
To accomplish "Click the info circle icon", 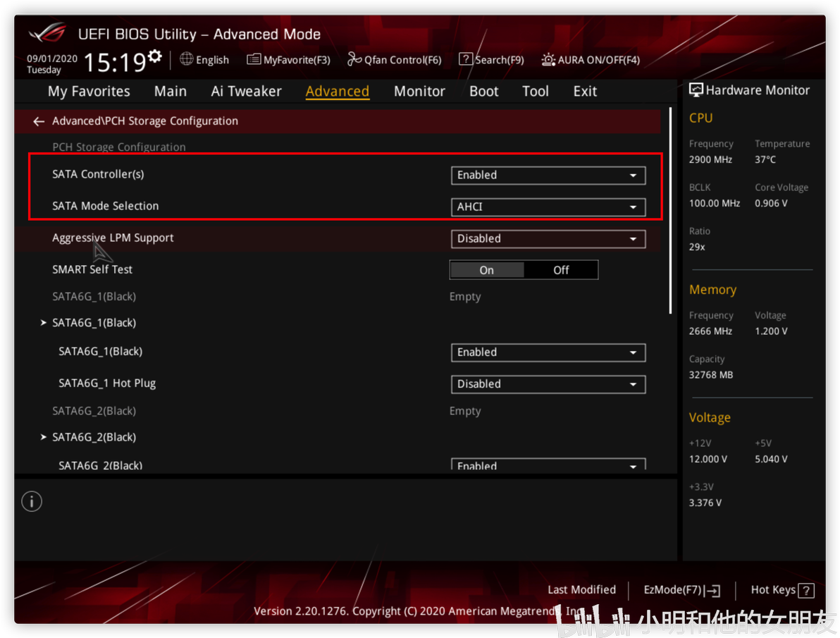I will (32, 501).
